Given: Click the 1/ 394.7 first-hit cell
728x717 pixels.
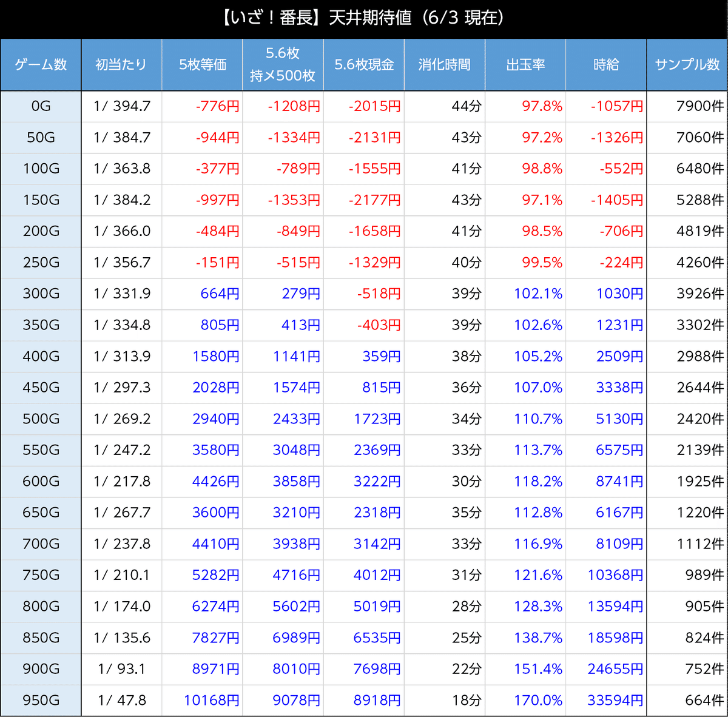Looking at the screenshot, I should point(121,107).
